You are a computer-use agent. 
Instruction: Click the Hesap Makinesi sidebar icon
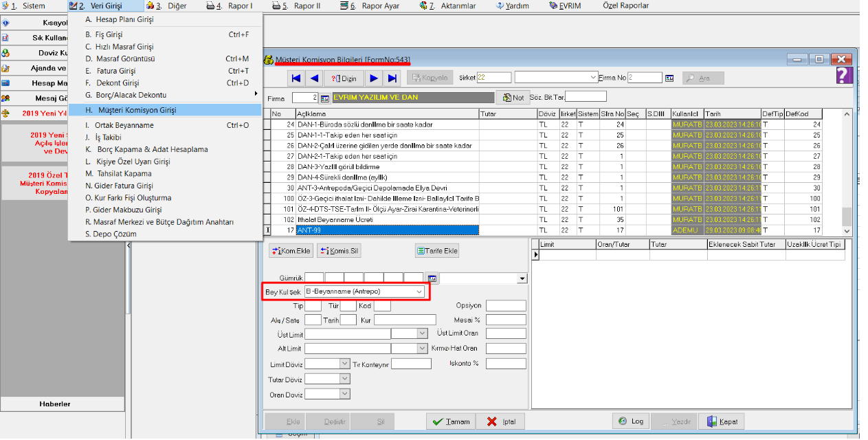point(5,83)
